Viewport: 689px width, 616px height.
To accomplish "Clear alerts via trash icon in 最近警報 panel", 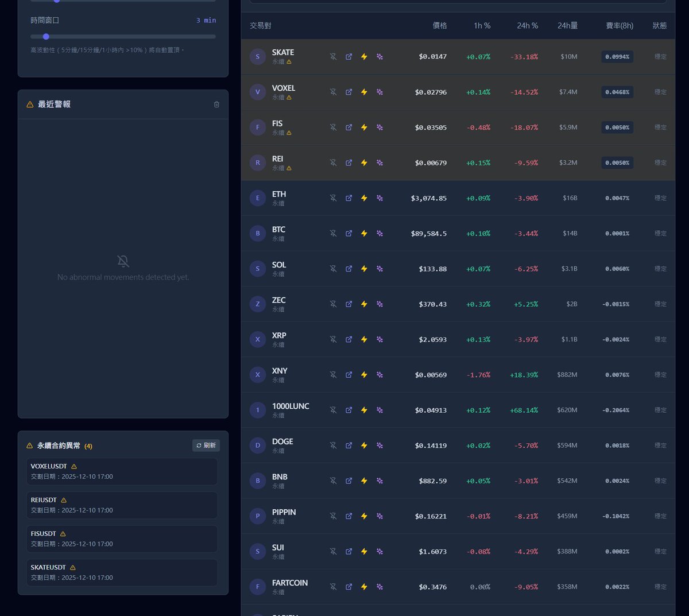I will [x=216, y=104].
